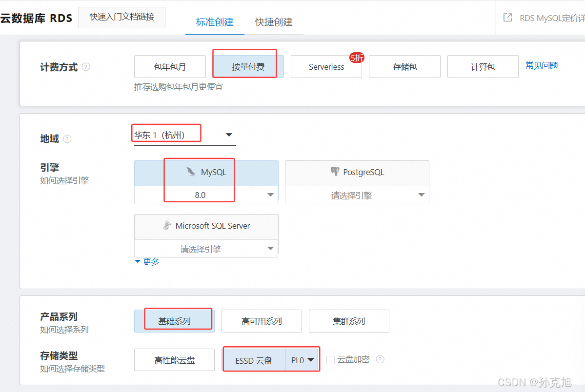
Task: Switch to 快捷创建 tab
Action: (274, 22)
